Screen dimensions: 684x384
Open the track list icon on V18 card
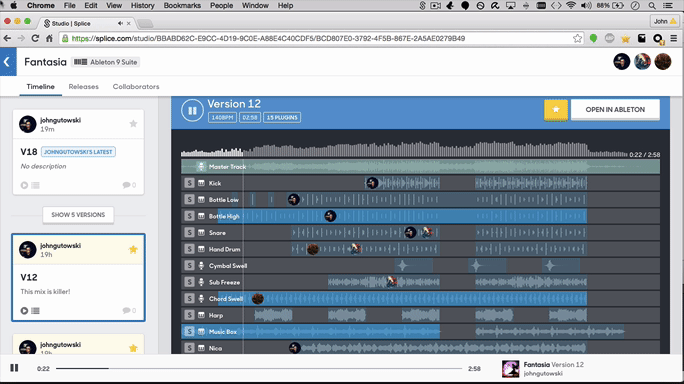(x=36, y=185)
